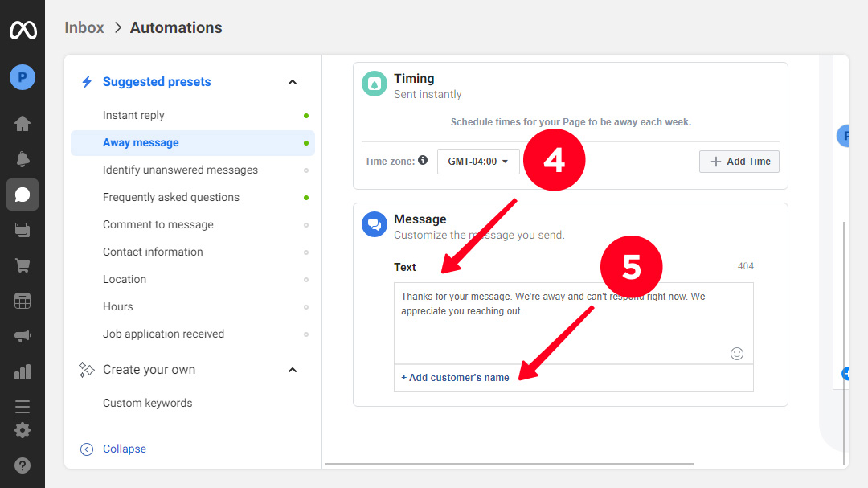The image size is (868, 488).
Task: Open the shopping cart Commerce icon
Action: point(23,265)
